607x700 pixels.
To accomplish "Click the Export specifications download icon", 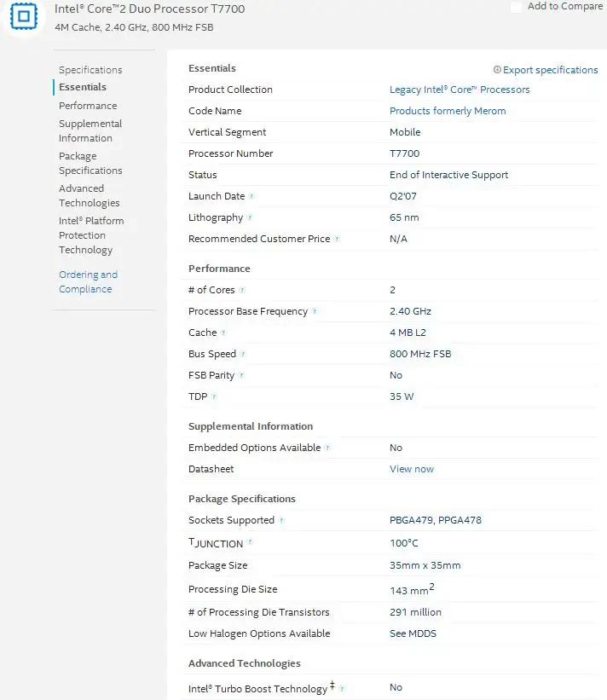I will (497, 70).
